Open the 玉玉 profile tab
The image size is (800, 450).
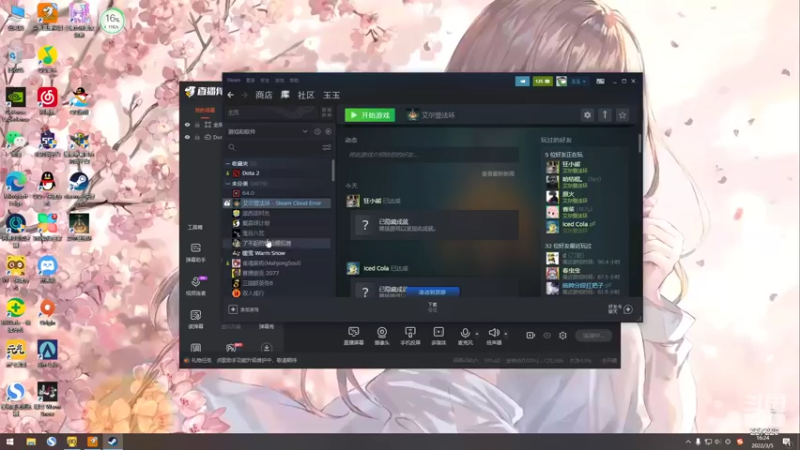[x=332, y=95]
